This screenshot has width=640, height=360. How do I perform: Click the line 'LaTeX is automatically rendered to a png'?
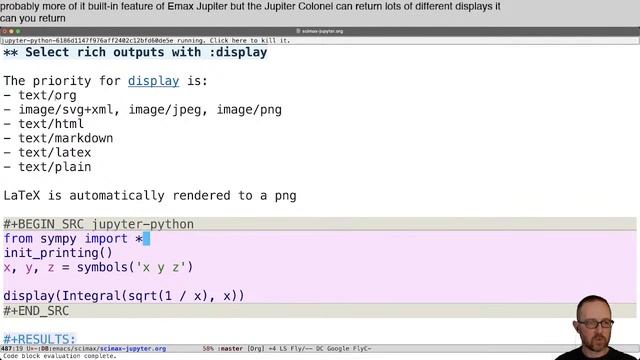coord(150,196)
